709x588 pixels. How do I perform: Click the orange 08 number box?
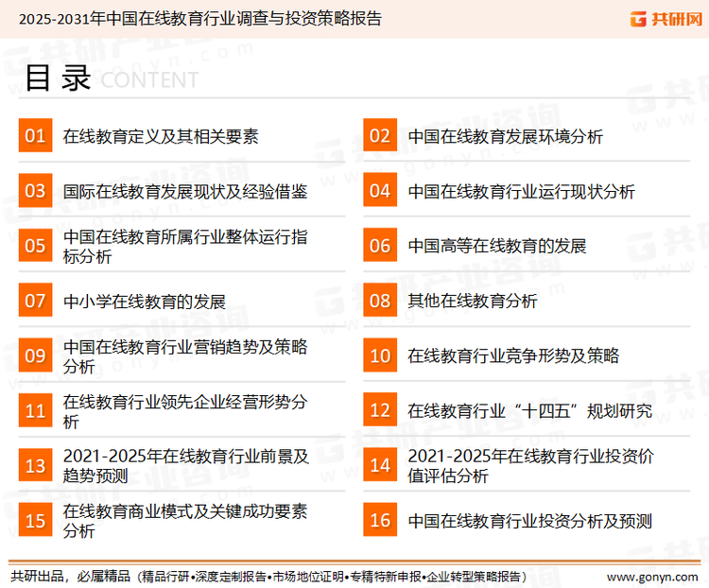380,301
